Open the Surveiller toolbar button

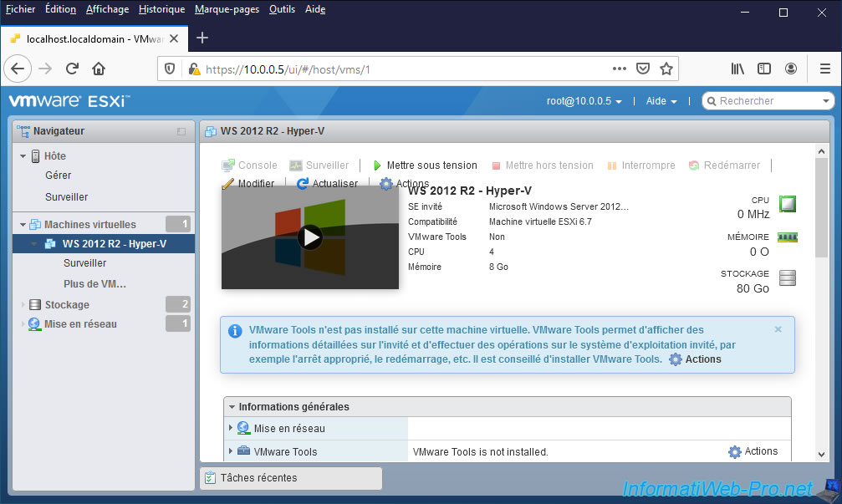(x=319, y=165)
